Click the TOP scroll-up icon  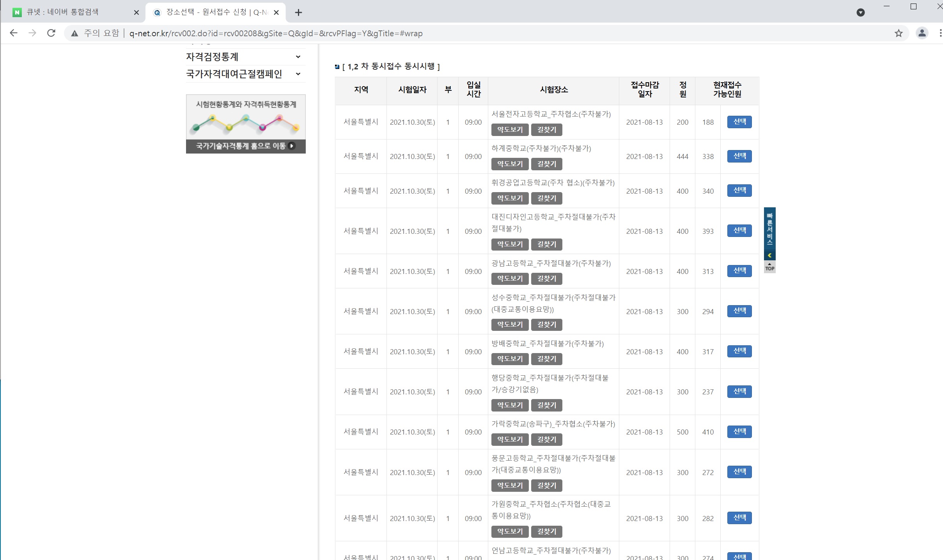(769, 267)
